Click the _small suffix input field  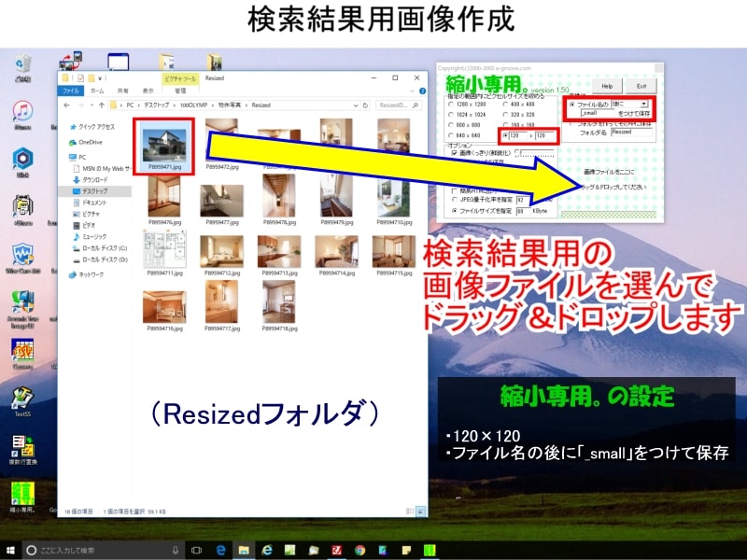click(598, 113)
